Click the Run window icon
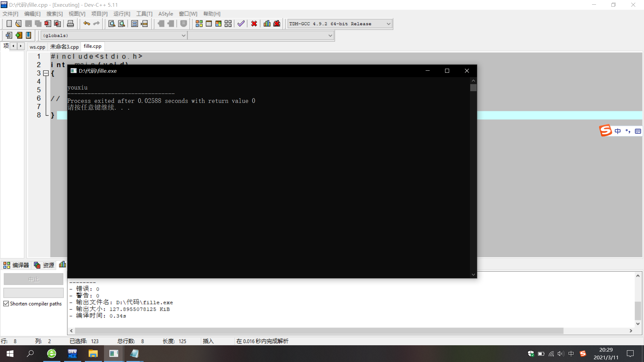Screen dimensions: 644x362 click(209, 23)
